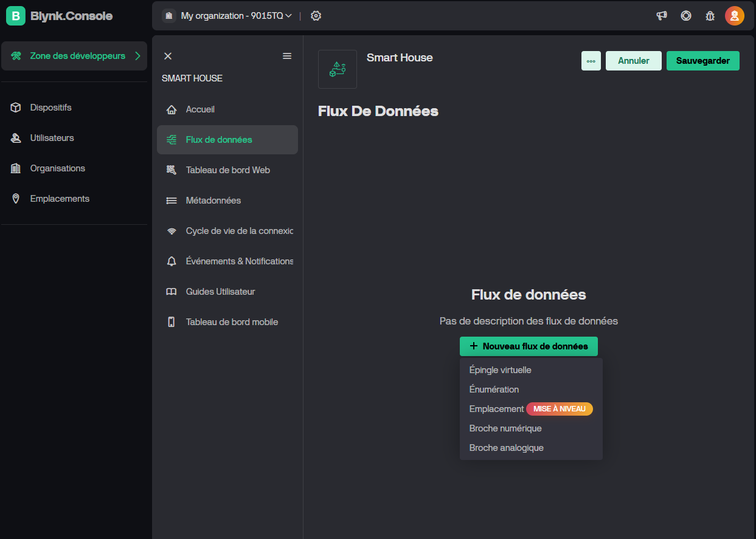This screenshot has width=756, height=539.
Task: Click the Tableau de bord Web icon
Action: pos(172,170)
